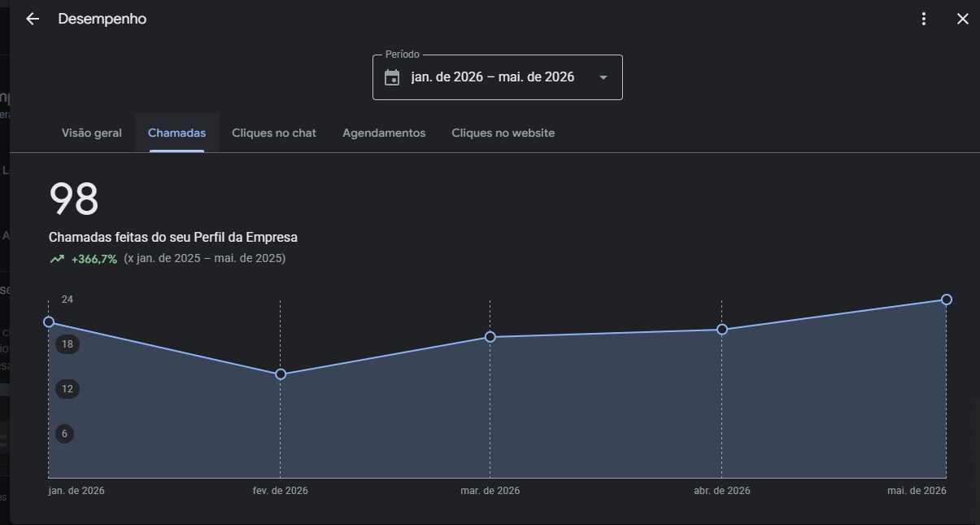Click the fev. de 2026 data point
The width and height of the screenshot is (980, 525).
pyautogui.click(x=281, y=374)
